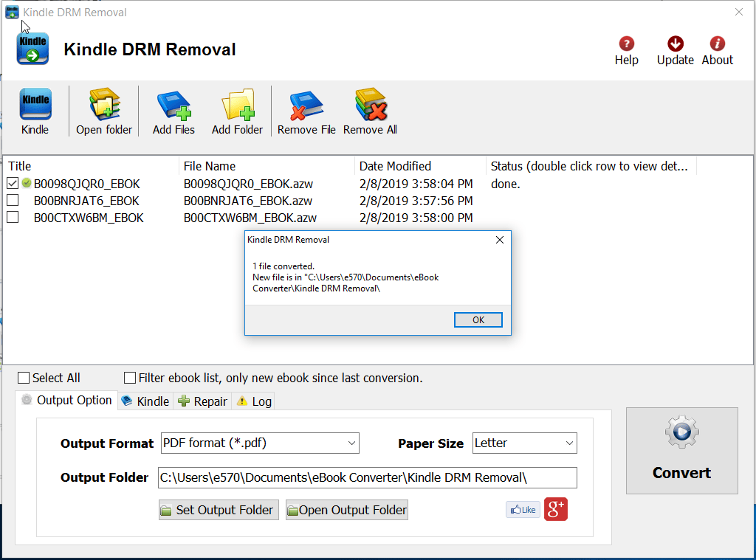756x560 pixels.
Task: Select the Kindle toolbar icon
Action: click(x=35, y=109)
